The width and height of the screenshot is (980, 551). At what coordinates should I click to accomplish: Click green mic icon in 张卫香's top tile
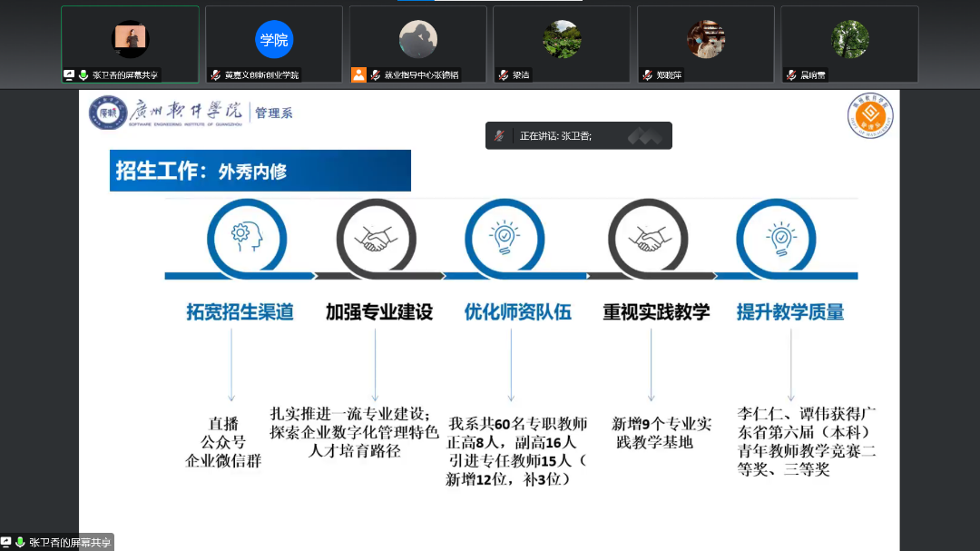(x=83, y=75)
